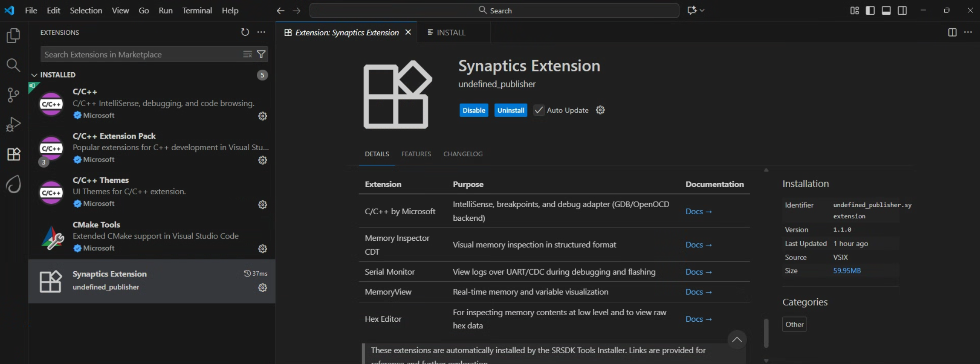Open Docs link for Serial Monitor
980x364 pixels.
coord(698,272)
